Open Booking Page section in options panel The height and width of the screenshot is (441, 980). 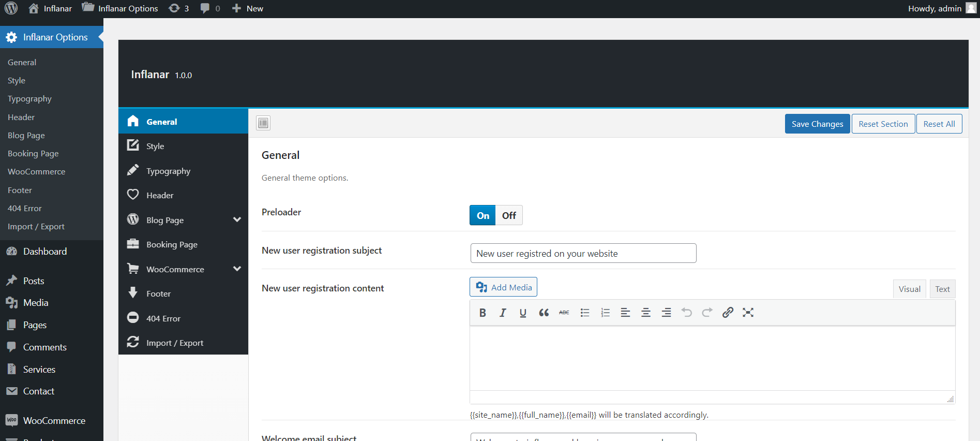(183, 244)
